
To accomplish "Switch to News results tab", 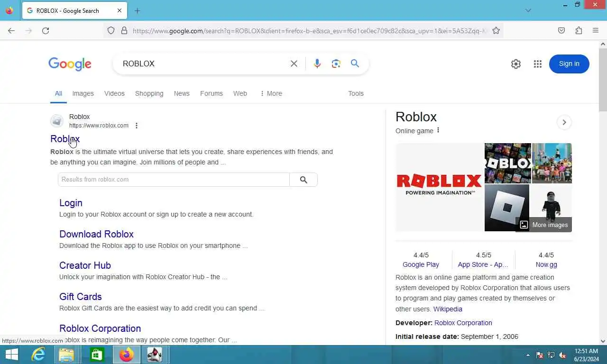I will pos(182,93).
